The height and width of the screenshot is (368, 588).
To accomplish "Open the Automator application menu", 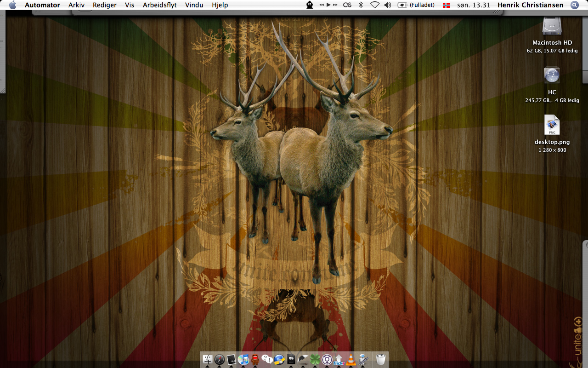I will (x=42, y=5).
